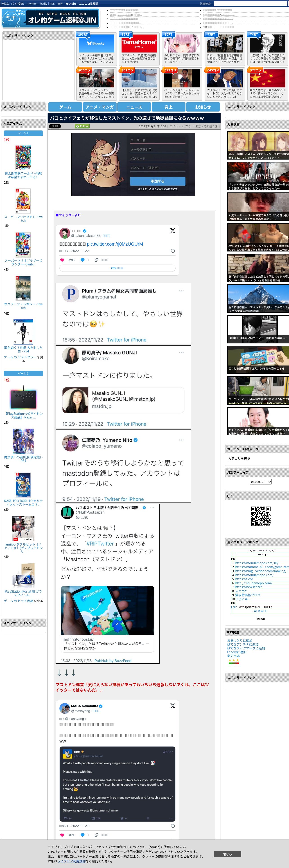Open the 76RT pink-haired anime article thumbnail
The image size is (289, 868).
182,44
